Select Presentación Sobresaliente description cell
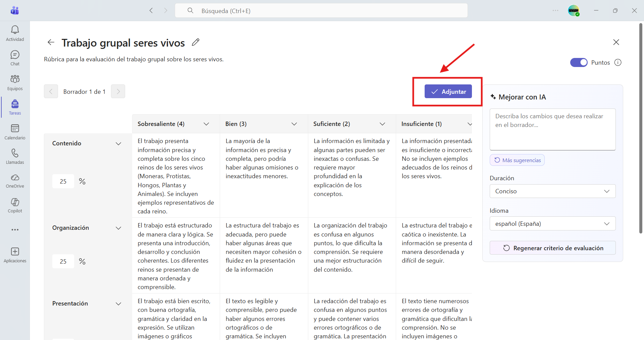This screenshot has height=340, width=644. (x=176, y=317)
